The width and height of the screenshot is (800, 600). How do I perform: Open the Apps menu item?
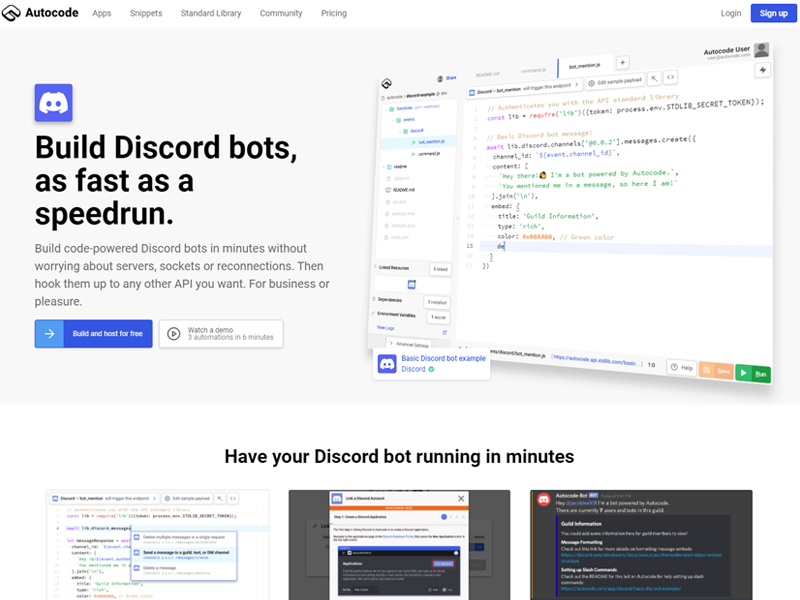tap(102, 13)
